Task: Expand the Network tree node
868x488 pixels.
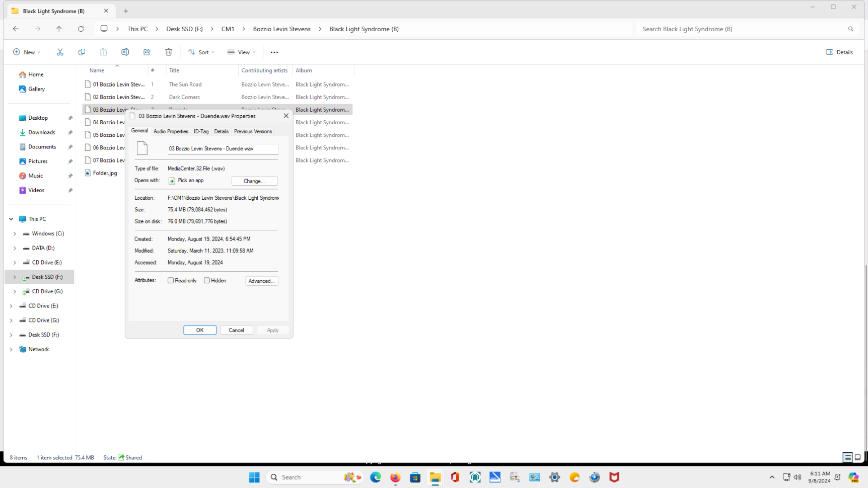Action: click(x=11, y=350)
